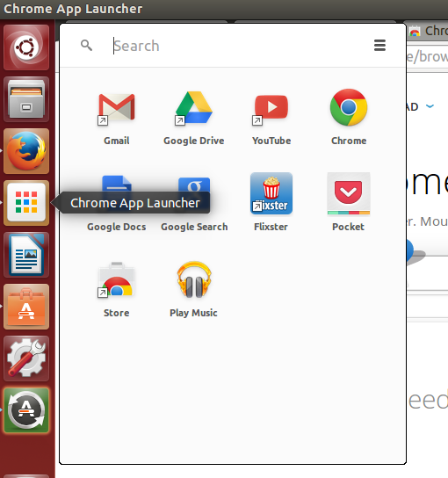Viewport: 448px width, 478px height.
Task: Click the Store label text
Action: (x=117, y=313)
